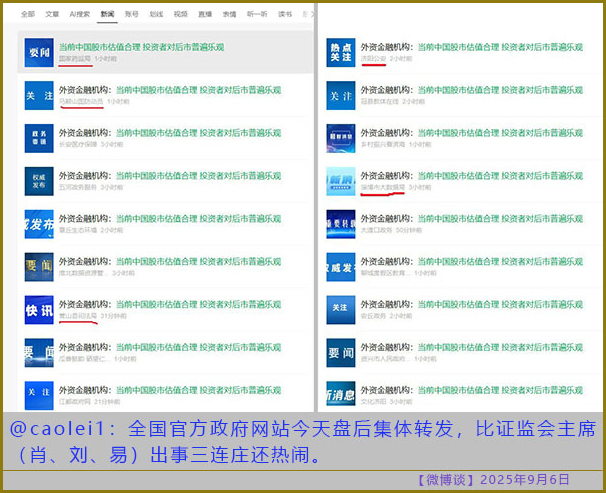Click the 关注 thumbnail beside 马鞍山国防动员 article
Screen dimensions: 606x493
point(39,95)
